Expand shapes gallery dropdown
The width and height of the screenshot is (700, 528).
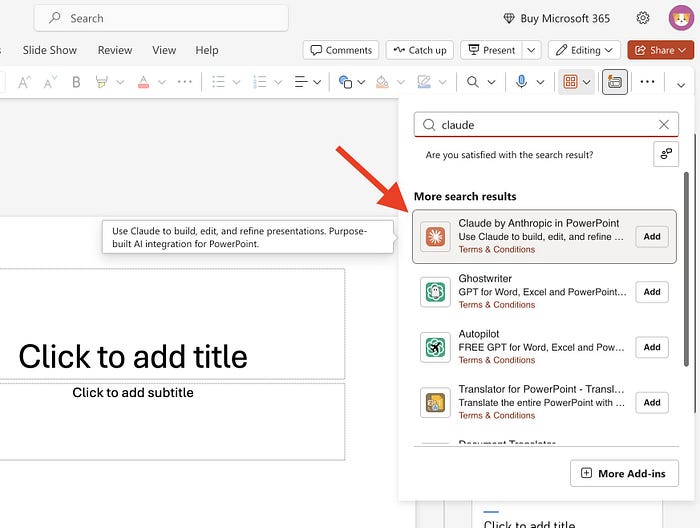361,82
